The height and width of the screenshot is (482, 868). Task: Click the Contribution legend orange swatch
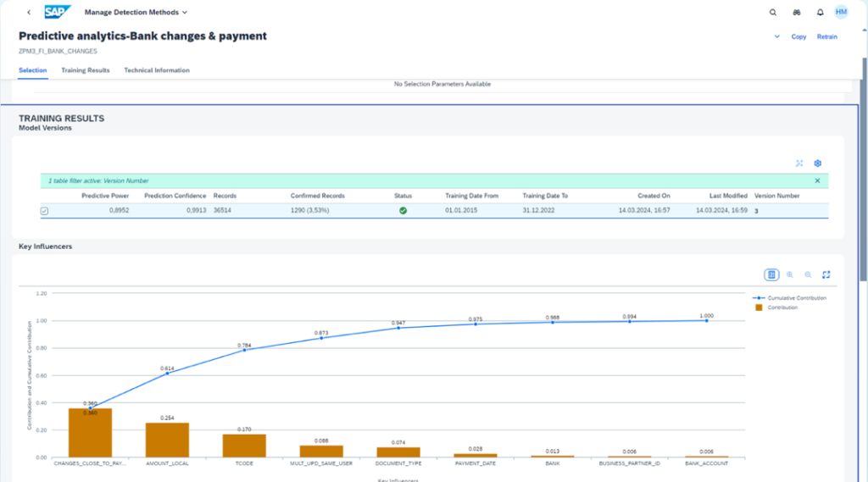759,307
